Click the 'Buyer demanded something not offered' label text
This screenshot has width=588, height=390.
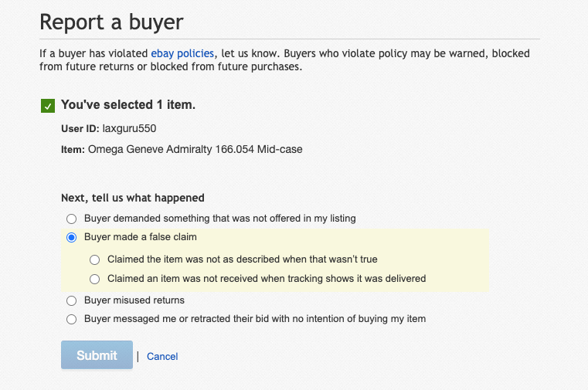pyautogui.click(x=219, y=219)
